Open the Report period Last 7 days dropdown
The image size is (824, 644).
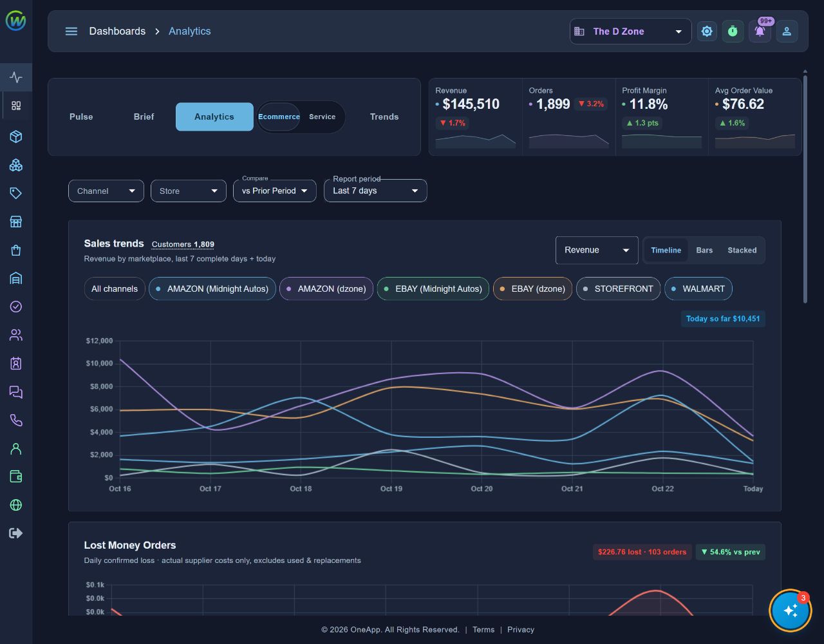[x=375, y=191]
